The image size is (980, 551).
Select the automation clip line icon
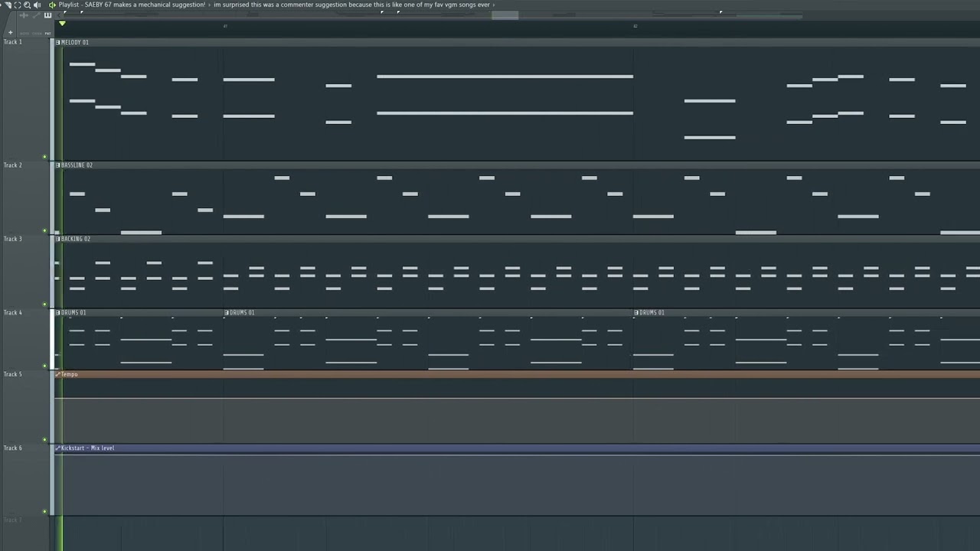pyautogui.click(x=36, y=15)
